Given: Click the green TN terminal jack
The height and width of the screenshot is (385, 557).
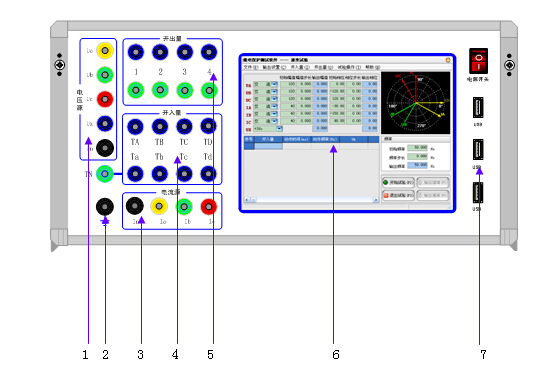Looking at the screenshot, I should pyautogui.click(x=104, y=174).
